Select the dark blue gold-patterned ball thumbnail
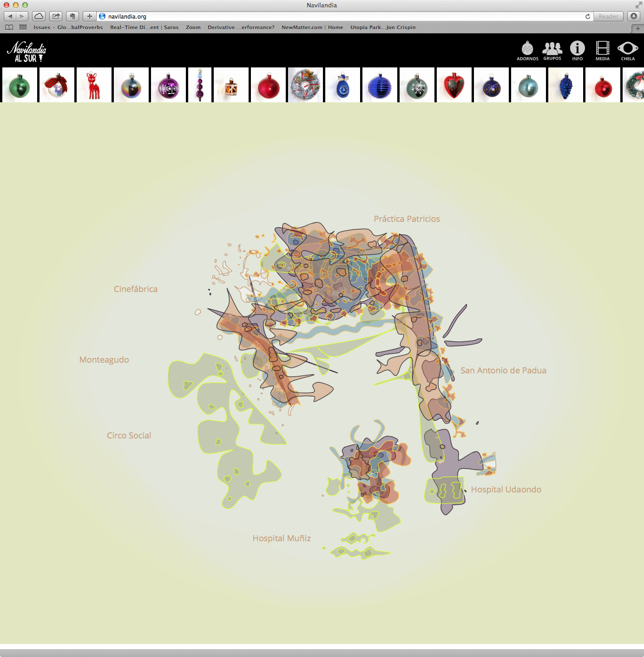 pos(491,85)
